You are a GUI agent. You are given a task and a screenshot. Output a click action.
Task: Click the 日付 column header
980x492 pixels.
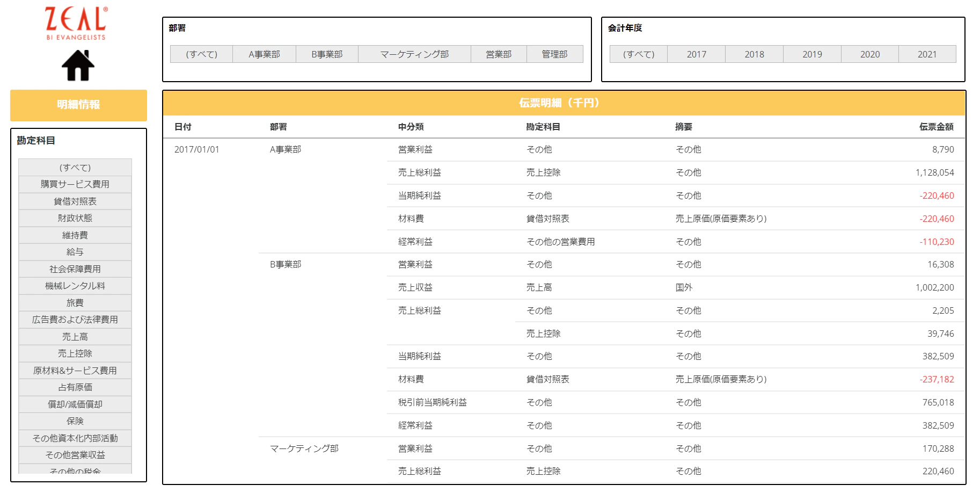(183, 127)
